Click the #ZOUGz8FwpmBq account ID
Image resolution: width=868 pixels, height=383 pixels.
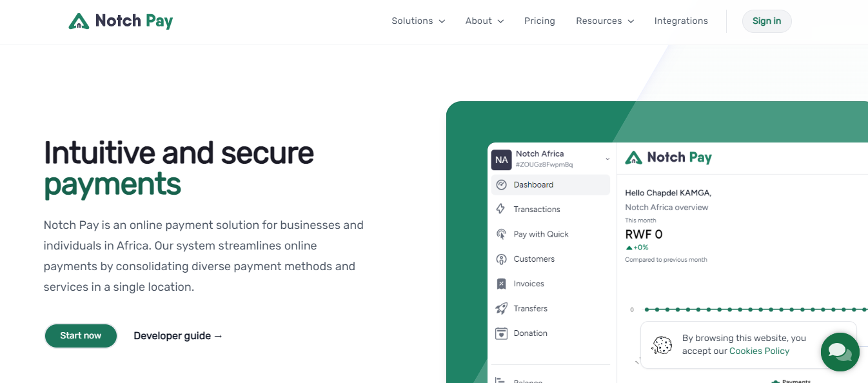pos(544,165)
